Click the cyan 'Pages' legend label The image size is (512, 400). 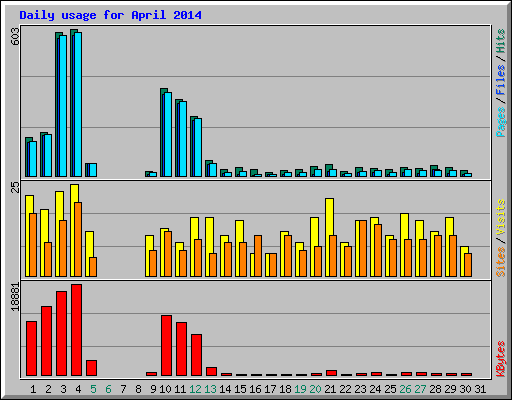(501, 122)
